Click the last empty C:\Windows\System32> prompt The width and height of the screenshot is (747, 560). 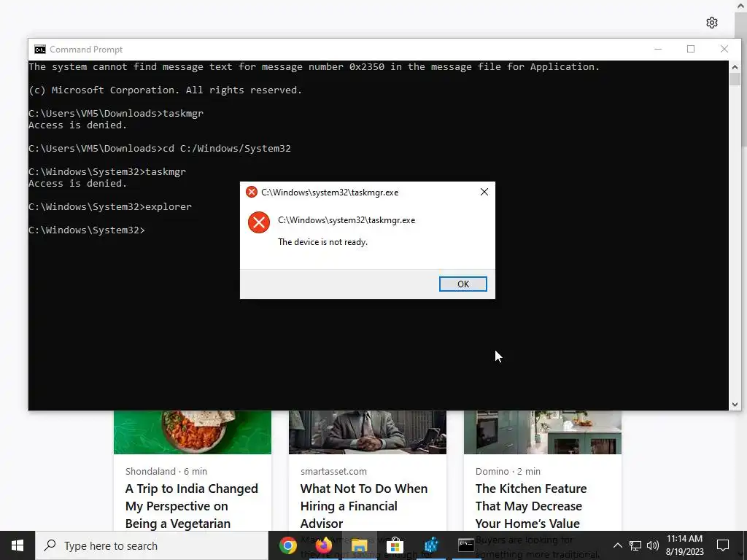[87, 230]
